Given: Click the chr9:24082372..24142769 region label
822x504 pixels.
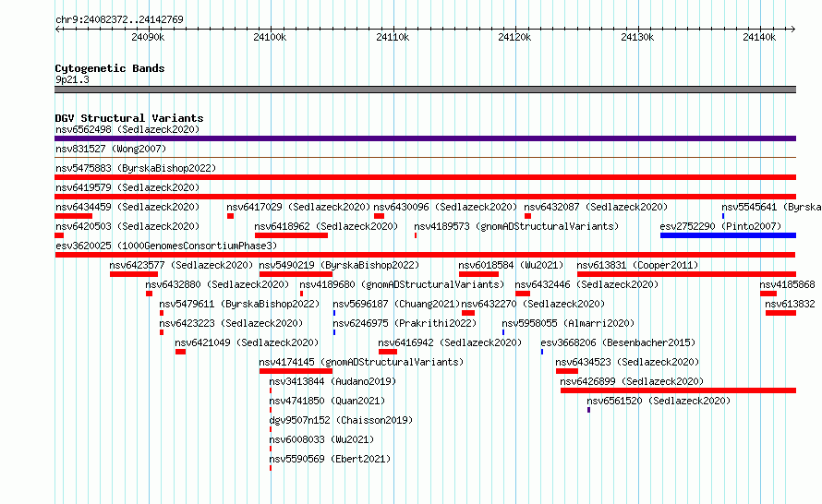Looking at the screenshot, I should click(x=119, y=19).
